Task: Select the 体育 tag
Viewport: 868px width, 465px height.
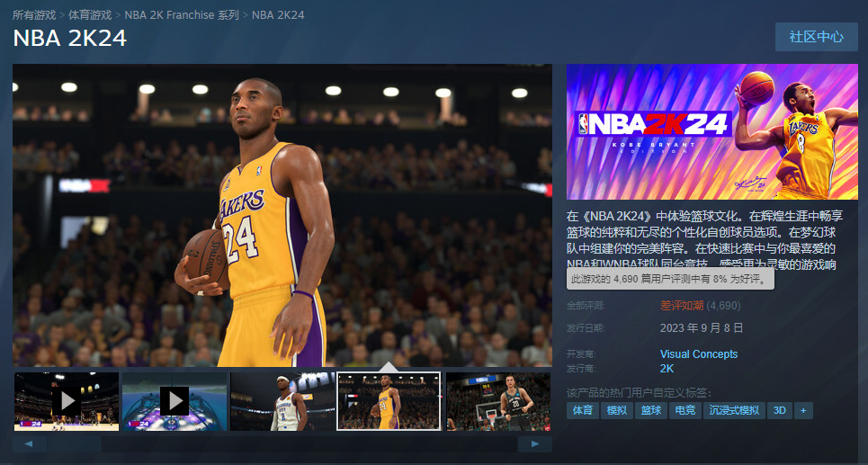Action: click(582, 410)
